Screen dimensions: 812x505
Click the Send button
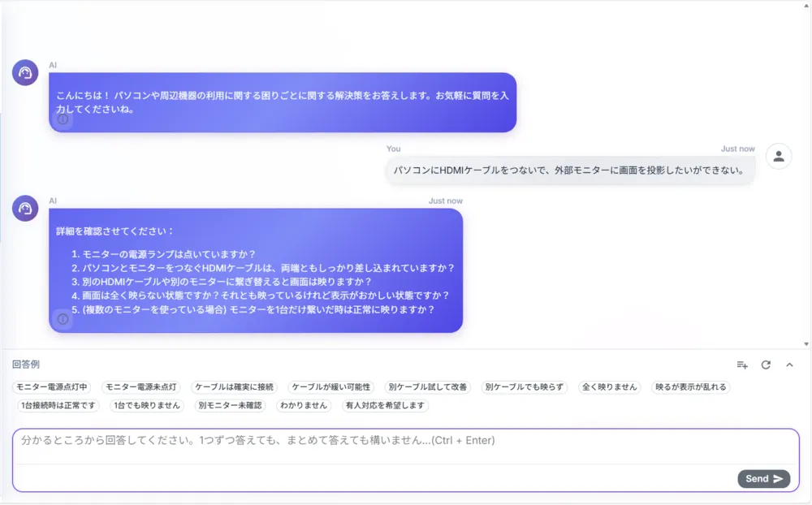(764, 478)
